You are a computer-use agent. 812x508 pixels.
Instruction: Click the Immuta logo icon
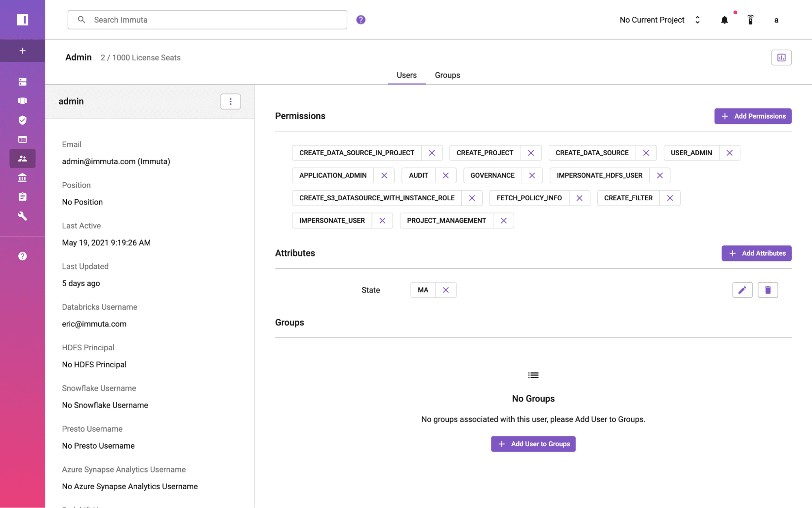tap(22, 20)
